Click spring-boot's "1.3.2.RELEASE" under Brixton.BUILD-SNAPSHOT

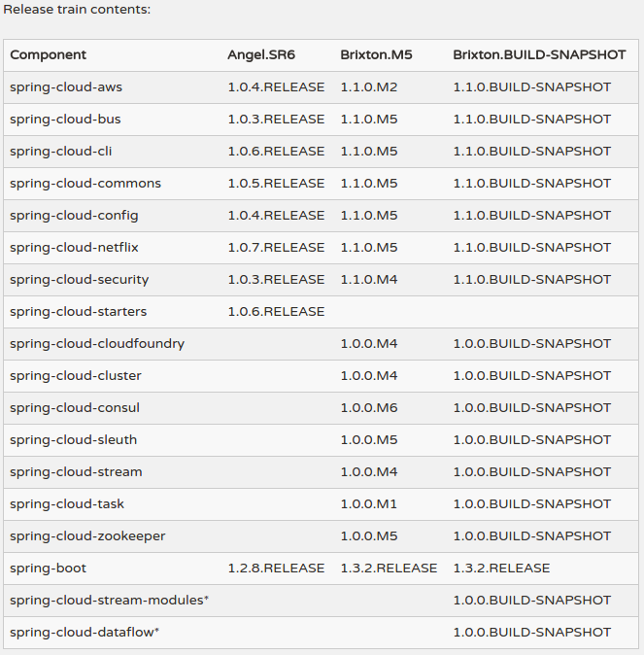pyautogui.click(x=501, y=569)
